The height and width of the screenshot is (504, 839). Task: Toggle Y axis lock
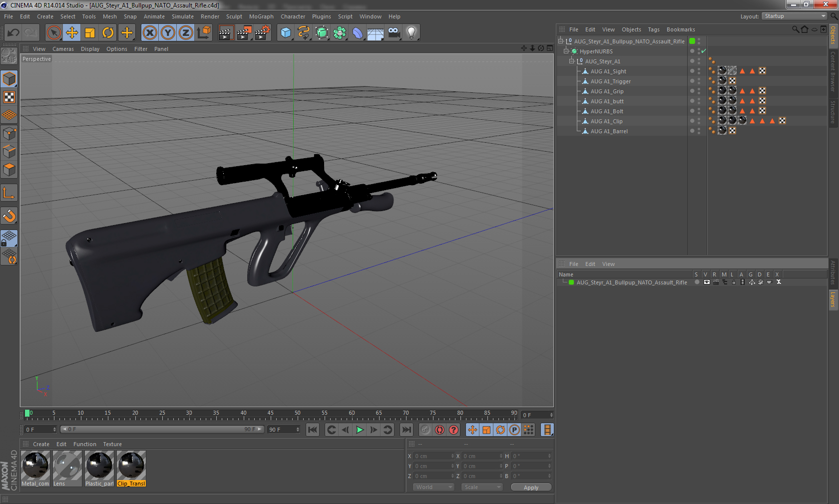[x=168, y=33]
